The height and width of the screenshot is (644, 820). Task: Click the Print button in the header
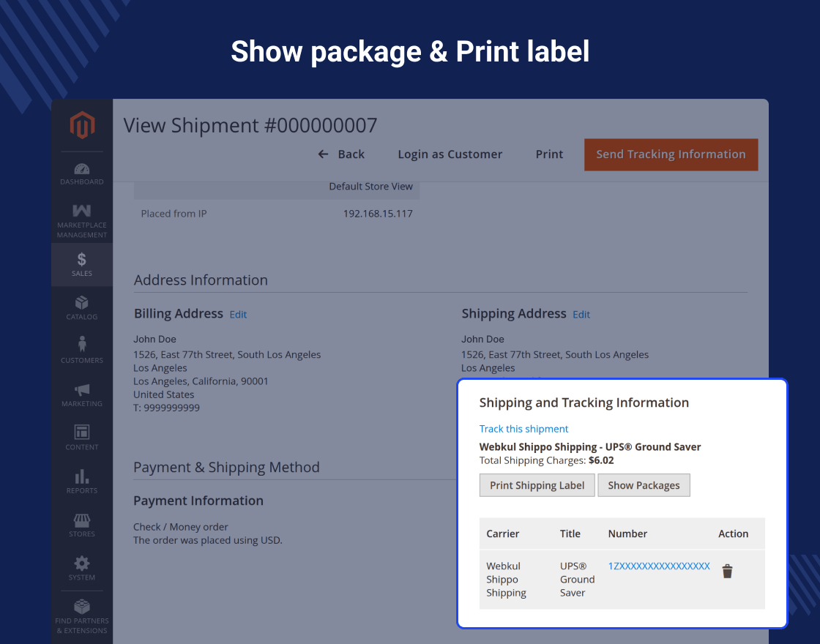[549, 154]
